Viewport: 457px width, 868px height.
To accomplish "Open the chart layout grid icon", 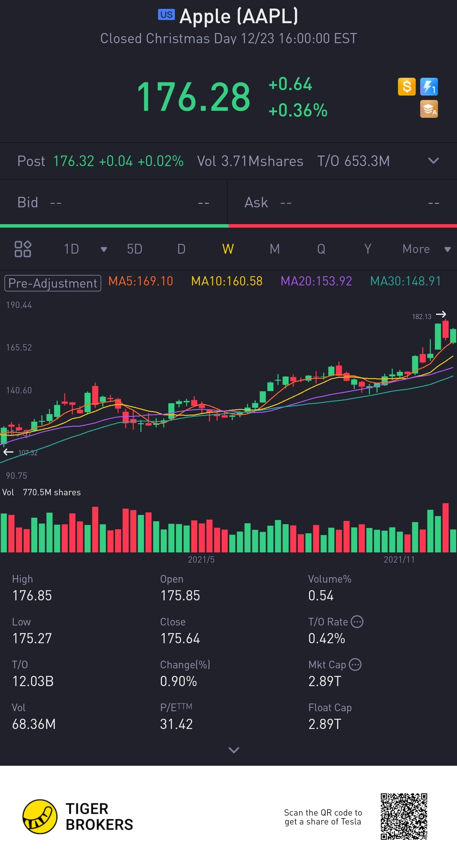I will click(23, 249).
